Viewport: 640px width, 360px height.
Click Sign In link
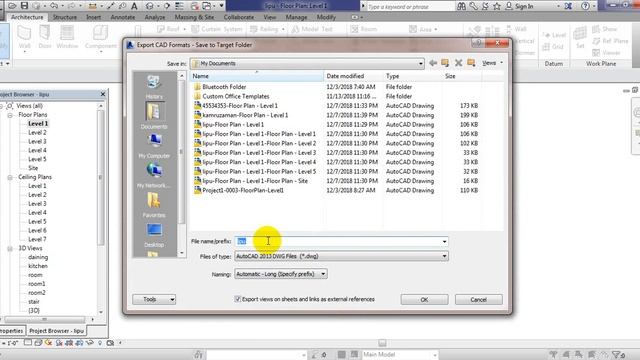point(520,6)
